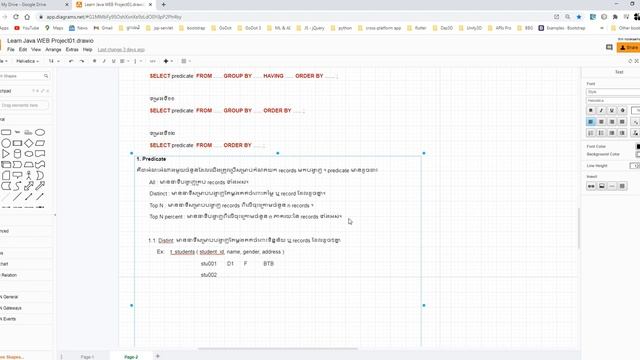Select the bidirectional arrow shape
This screenshot has height=360, width=640.
[x=29, y=186]
